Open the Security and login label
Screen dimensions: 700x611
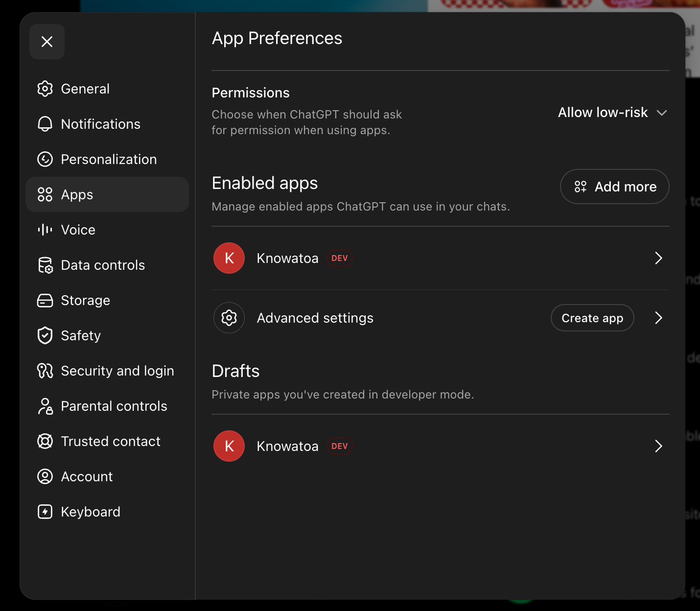tap(117, 371)
